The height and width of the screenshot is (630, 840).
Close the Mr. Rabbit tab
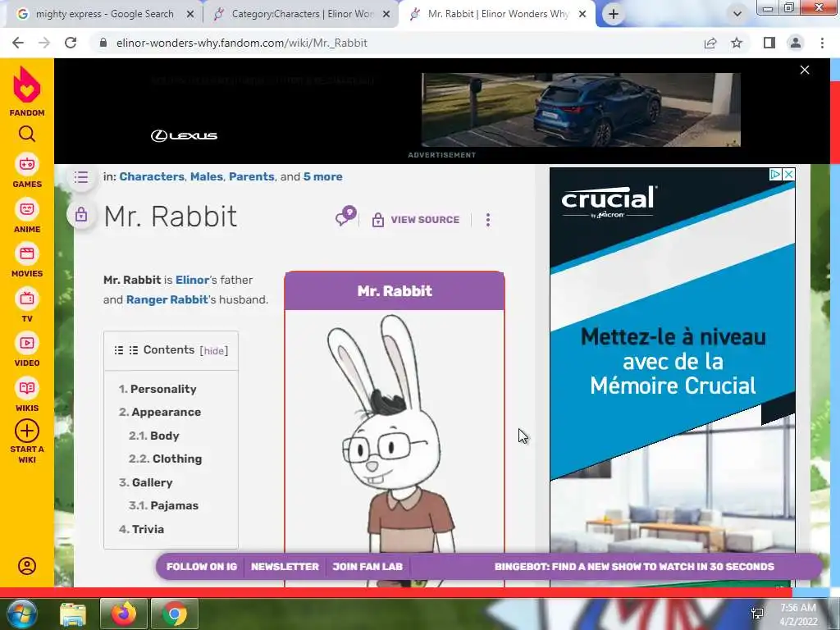(x=582, y=15)
